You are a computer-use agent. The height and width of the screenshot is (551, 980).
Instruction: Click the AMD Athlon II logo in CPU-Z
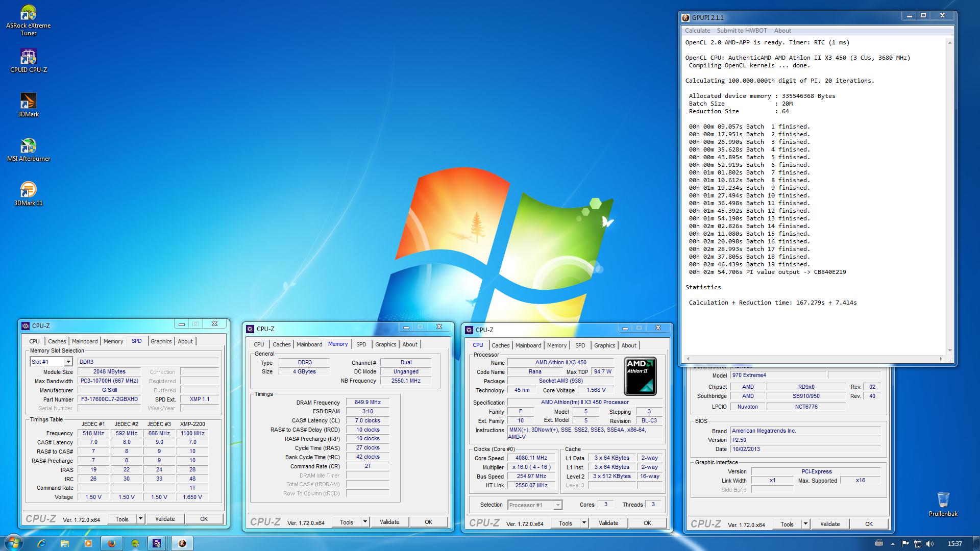coord(640,376)
